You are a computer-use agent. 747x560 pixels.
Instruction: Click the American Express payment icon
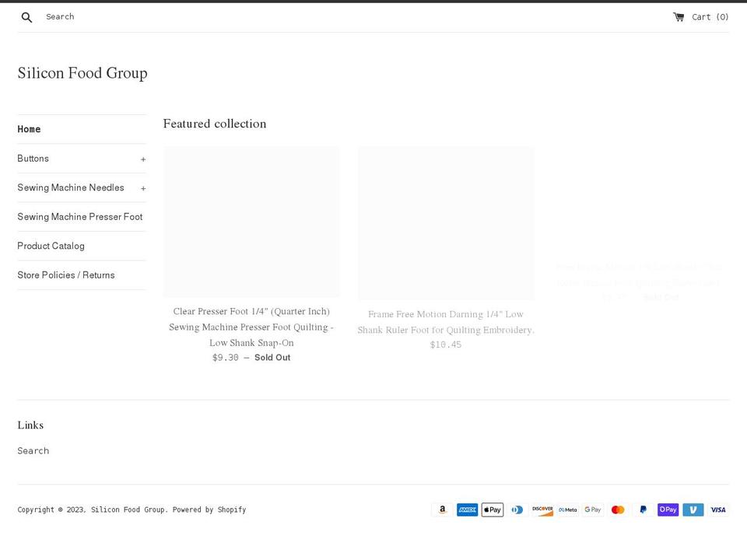tap(468, 509)
